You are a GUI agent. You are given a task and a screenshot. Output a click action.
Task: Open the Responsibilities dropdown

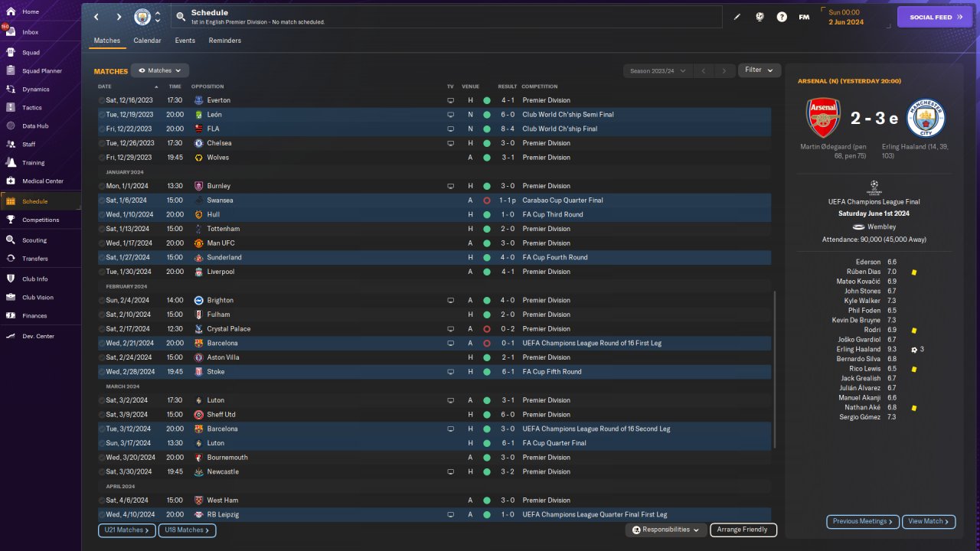point(665,530)
